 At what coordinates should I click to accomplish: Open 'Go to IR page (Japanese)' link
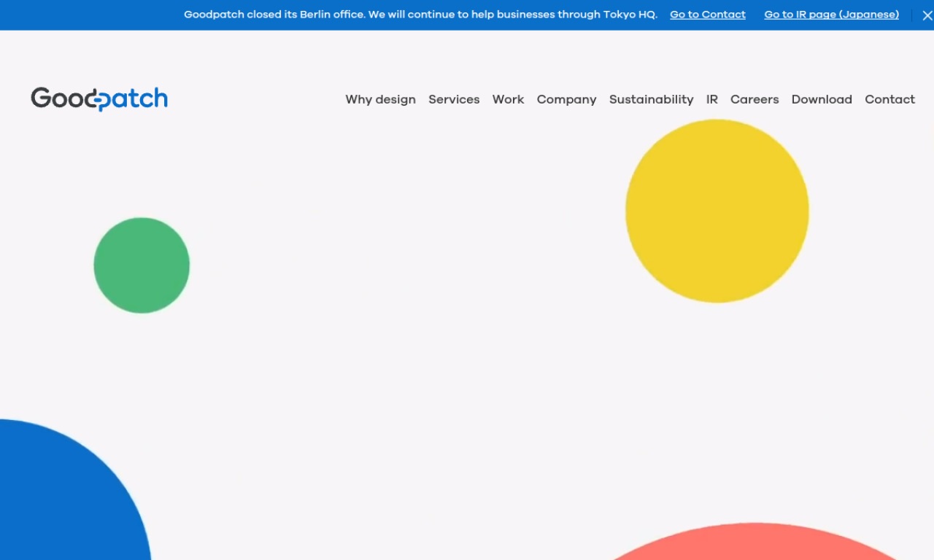(832, 15)
